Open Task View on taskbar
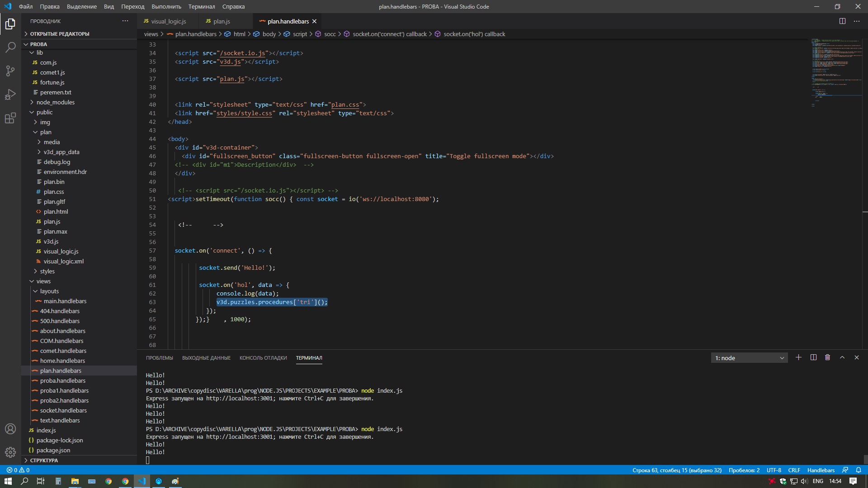This screenshot has width=868, height=488. (x=40, y=481)
